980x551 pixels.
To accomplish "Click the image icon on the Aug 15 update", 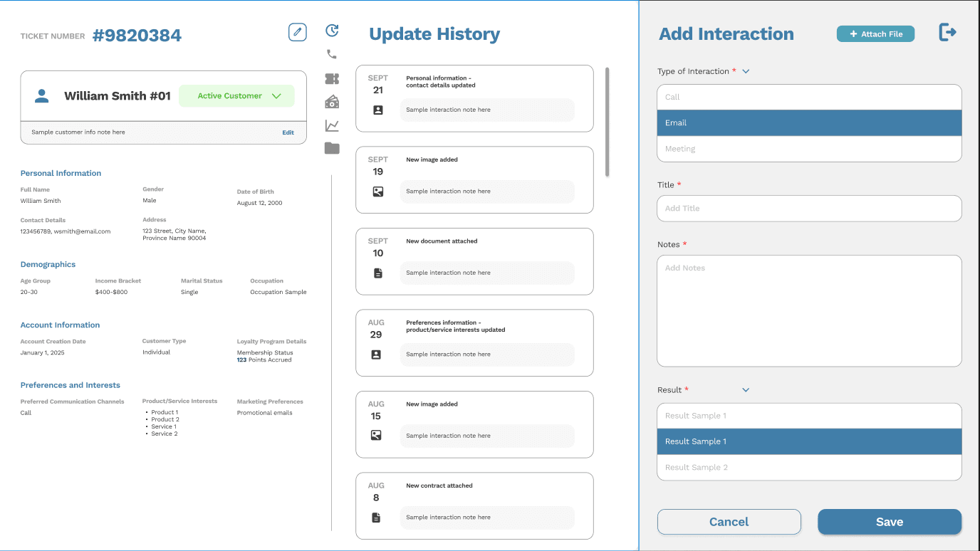I will pos(376,436).
